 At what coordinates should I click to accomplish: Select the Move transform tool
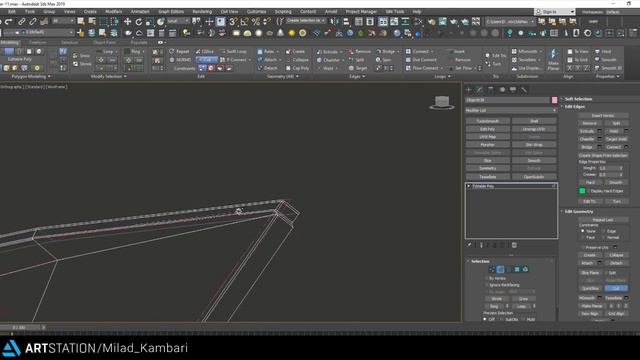point(127,22)
